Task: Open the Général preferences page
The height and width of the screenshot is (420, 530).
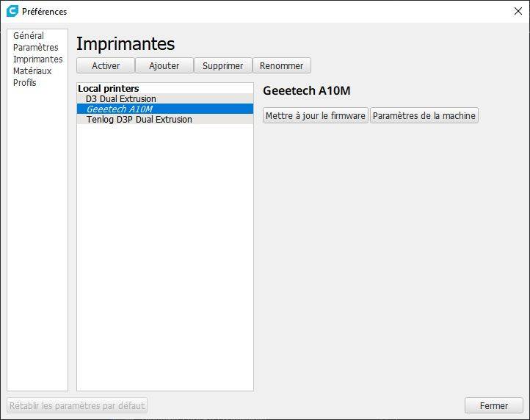Action: pyautogui.click(x=29, y=36)
